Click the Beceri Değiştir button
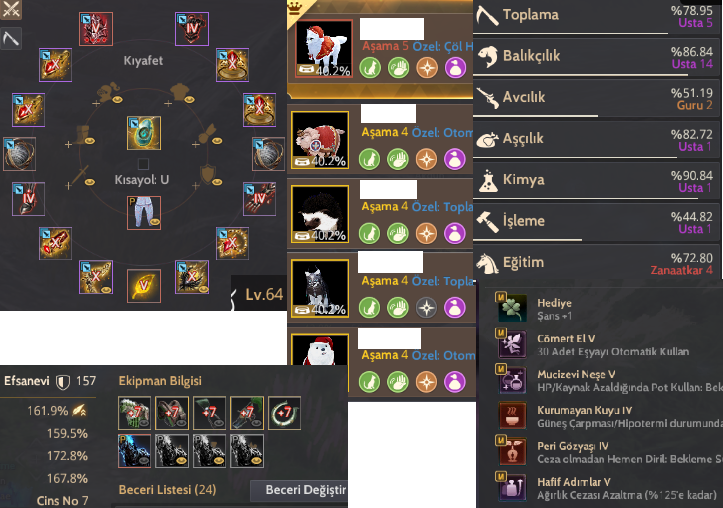 click(299, 490)
